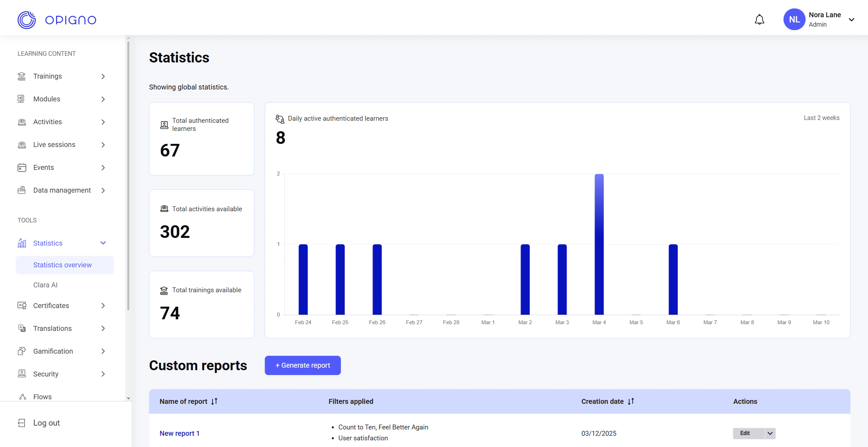Sort table by Creation date

(631, 401)
